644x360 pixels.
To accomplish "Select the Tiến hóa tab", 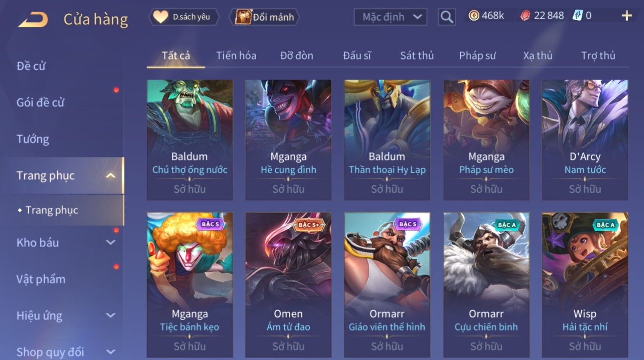I will (236, 55).
